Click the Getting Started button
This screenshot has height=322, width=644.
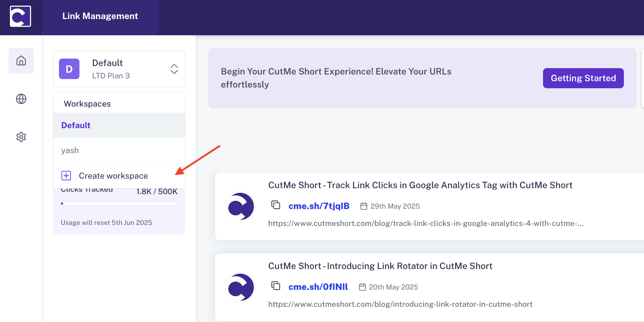(583, 78)
